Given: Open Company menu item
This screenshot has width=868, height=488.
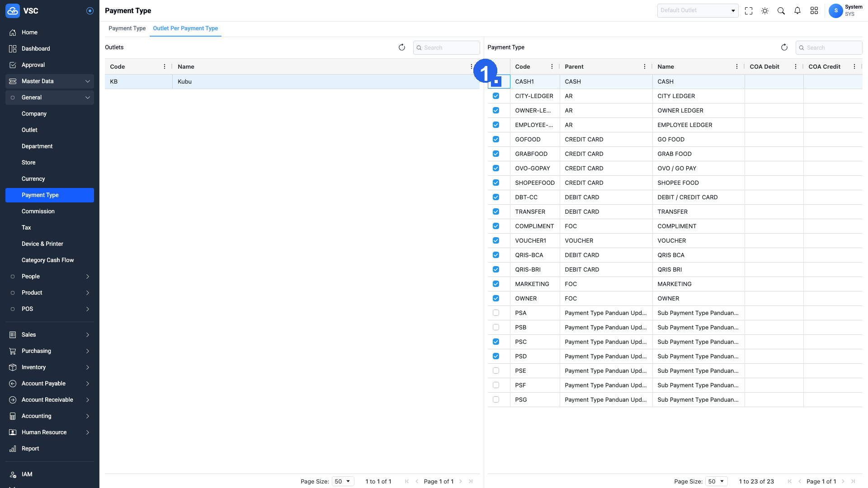Looking at the screenshot, I should pos(50,114).
